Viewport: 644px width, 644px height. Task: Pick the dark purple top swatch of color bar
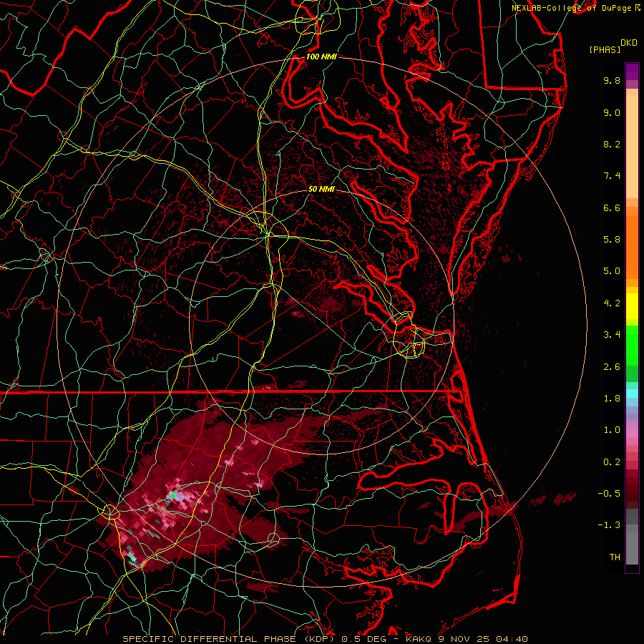pyautogui.click(x=632, y=68)
